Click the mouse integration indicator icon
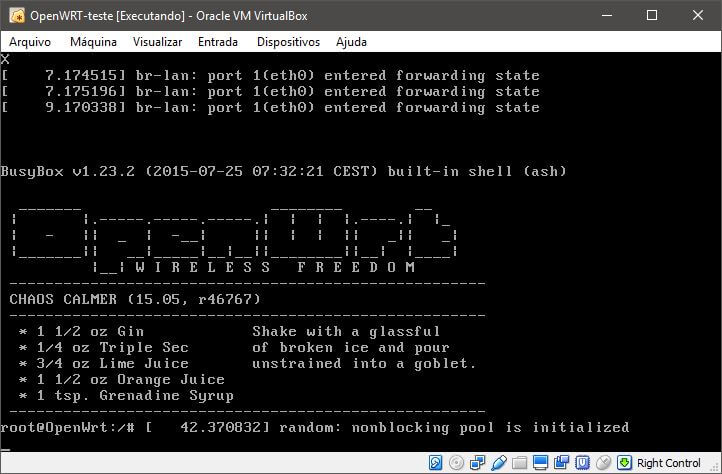The image size is (722, 474). point(603,462)
